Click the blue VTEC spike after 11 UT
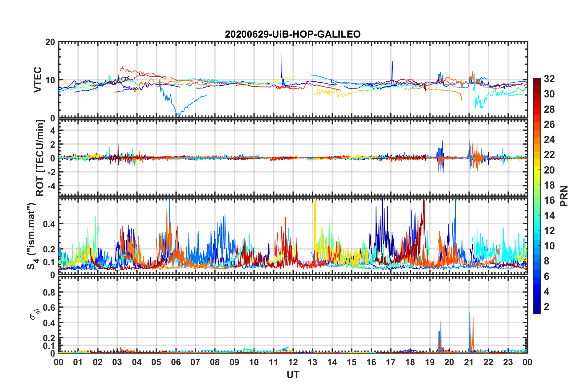Viewport: 586px width, 392px height. click(281, 54)
